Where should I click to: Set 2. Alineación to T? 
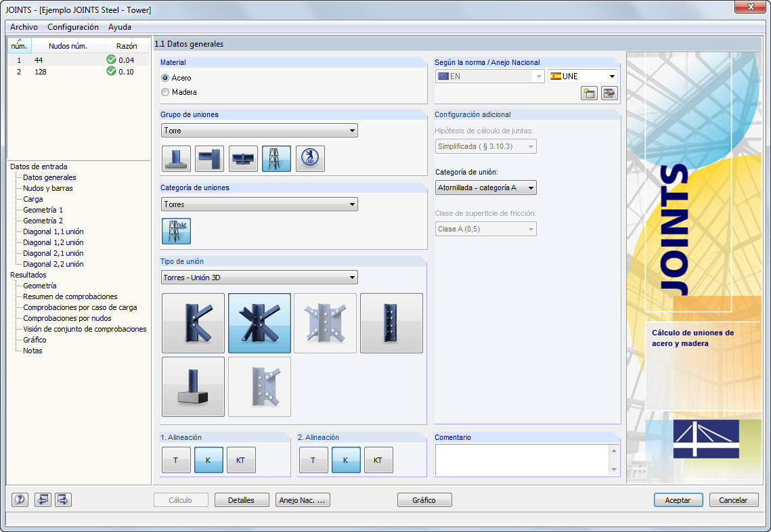click(x=313, y=460)
